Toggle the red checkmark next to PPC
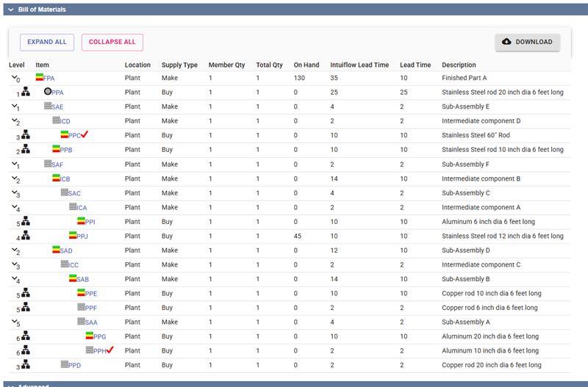588x387 pixels. pyautogui.click(x=86, y=134)
